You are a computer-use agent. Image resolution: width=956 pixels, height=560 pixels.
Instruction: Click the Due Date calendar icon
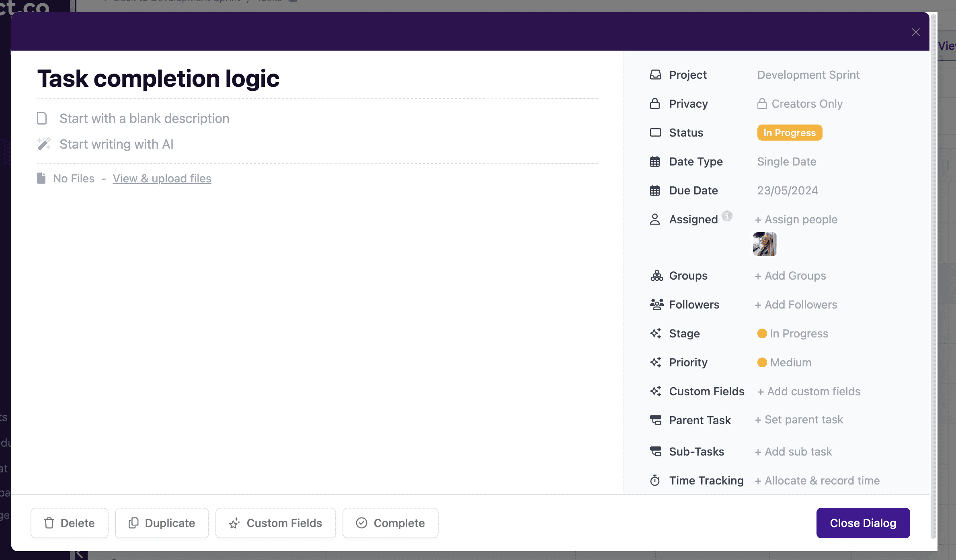655,190
